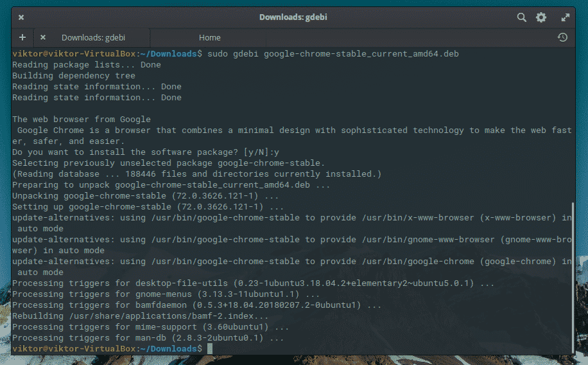Close the terminal window with the X

[x=21, y=17]
